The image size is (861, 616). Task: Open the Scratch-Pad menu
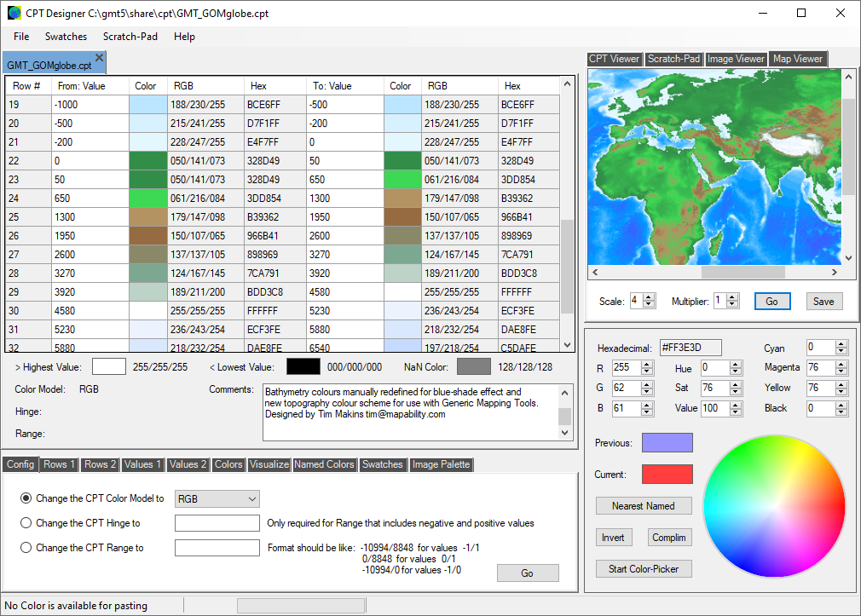[x=130, y=37]
